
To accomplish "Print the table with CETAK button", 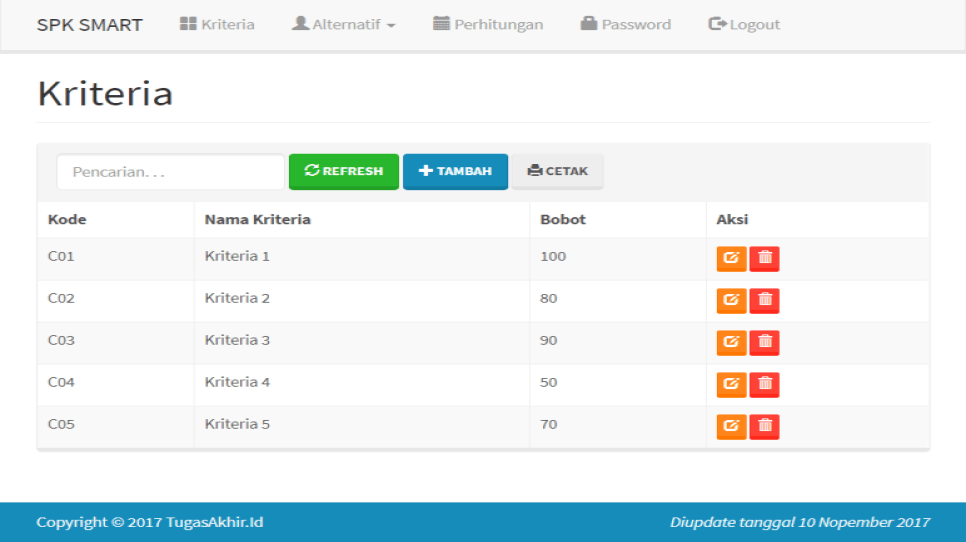I will point(558,171).
